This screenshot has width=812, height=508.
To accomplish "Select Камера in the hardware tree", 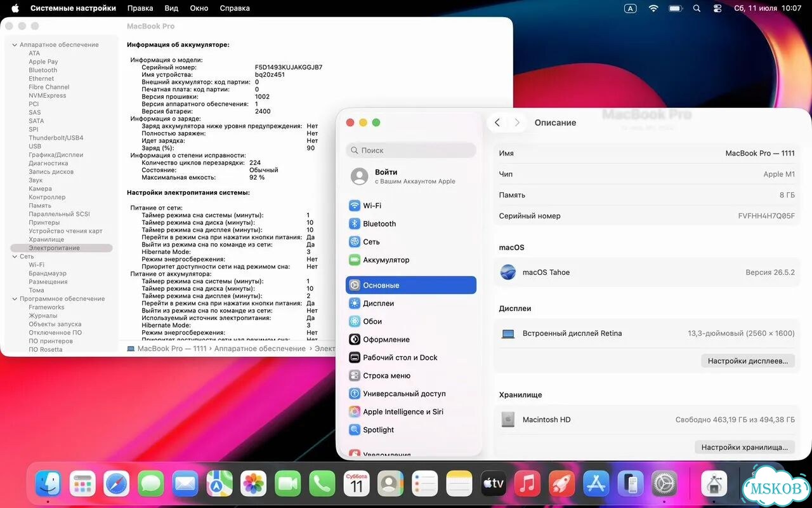I will [x=40, y=189].
